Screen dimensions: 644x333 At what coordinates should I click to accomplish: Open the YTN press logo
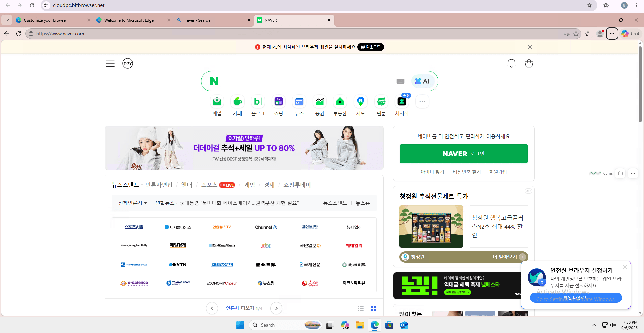178,265
